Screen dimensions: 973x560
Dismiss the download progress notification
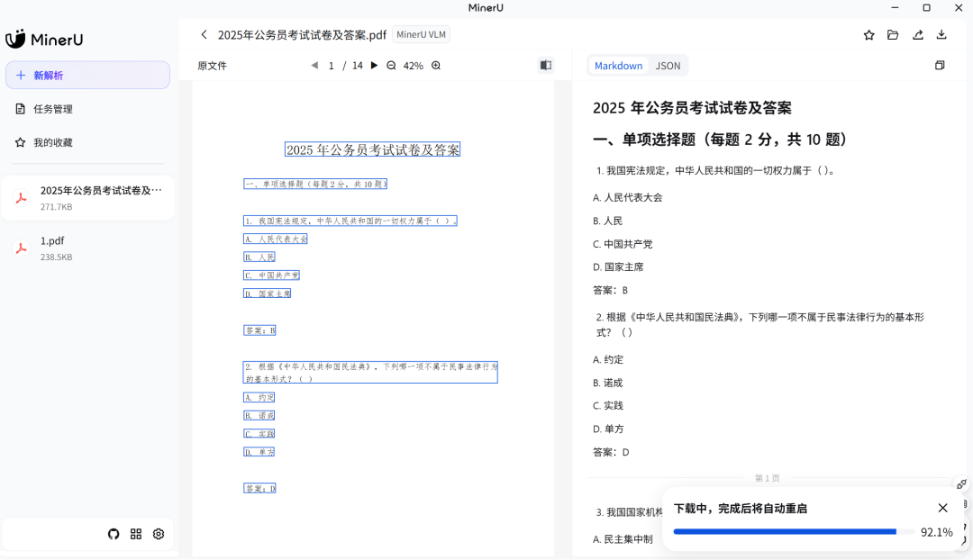[x=942, y=509]
